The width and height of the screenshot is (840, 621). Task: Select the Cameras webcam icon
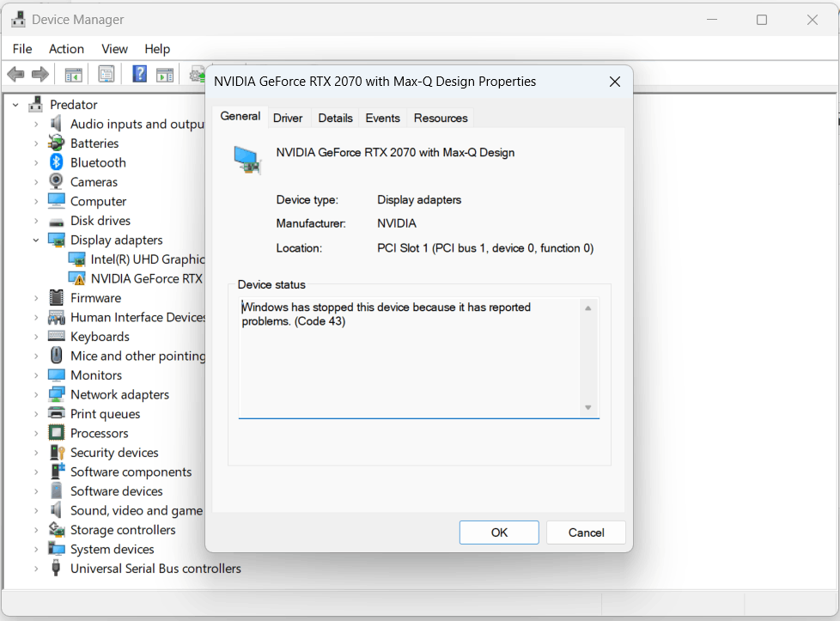point(56,181)
